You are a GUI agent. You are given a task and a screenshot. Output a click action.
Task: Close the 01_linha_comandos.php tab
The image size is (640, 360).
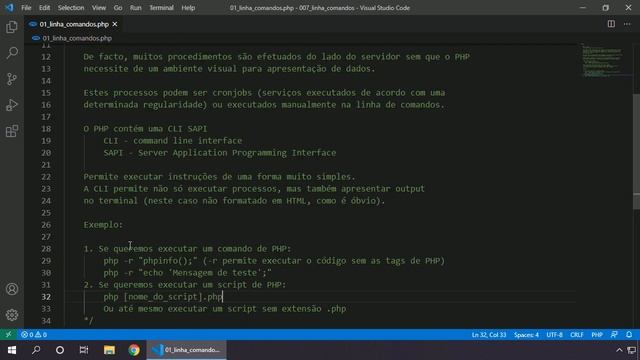point(115,24)
